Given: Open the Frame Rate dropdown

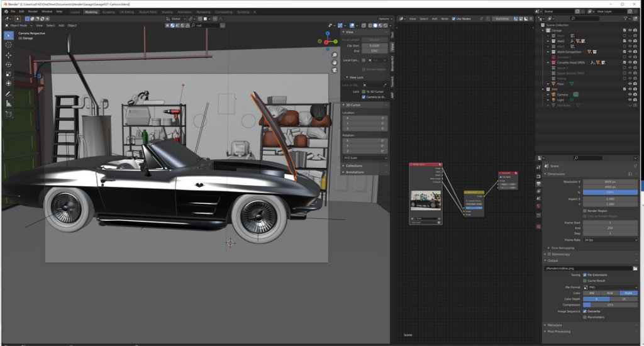Looking at the screenshot, I should pyautogui.click(x=610, y=240).
